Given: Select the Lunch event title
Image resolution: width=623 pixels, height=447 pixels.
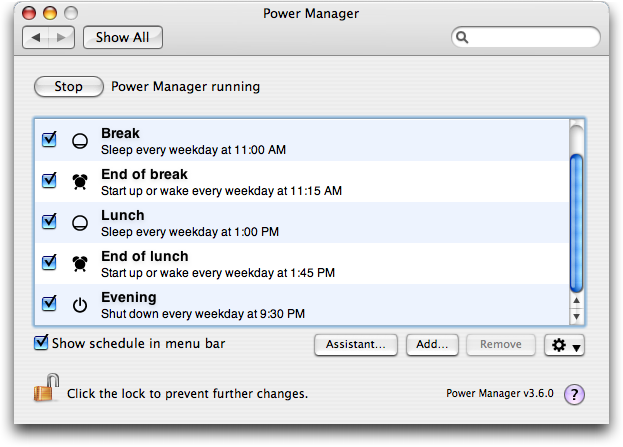Looking at the screenshot, I should coord(122,215).
